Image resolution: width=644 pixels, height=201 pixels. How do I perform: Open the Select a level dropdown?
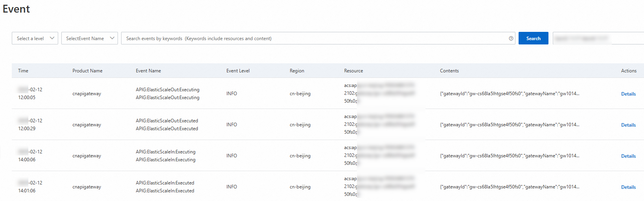click(35, 39)
